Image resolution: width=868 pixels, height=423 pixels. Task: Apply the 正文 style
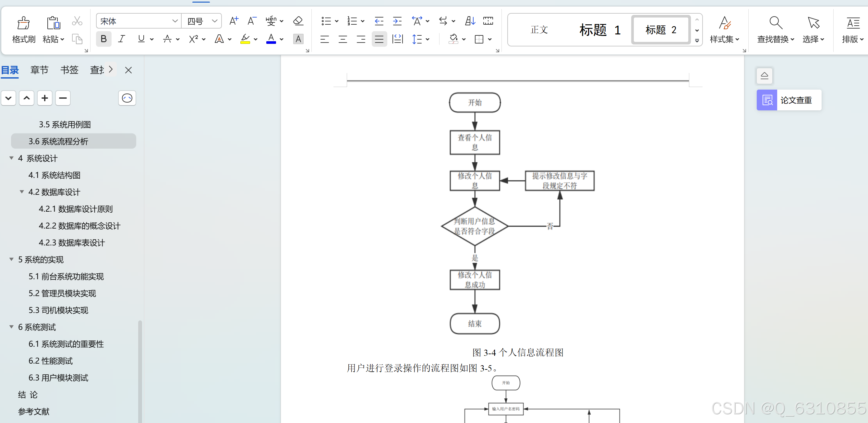539,30
